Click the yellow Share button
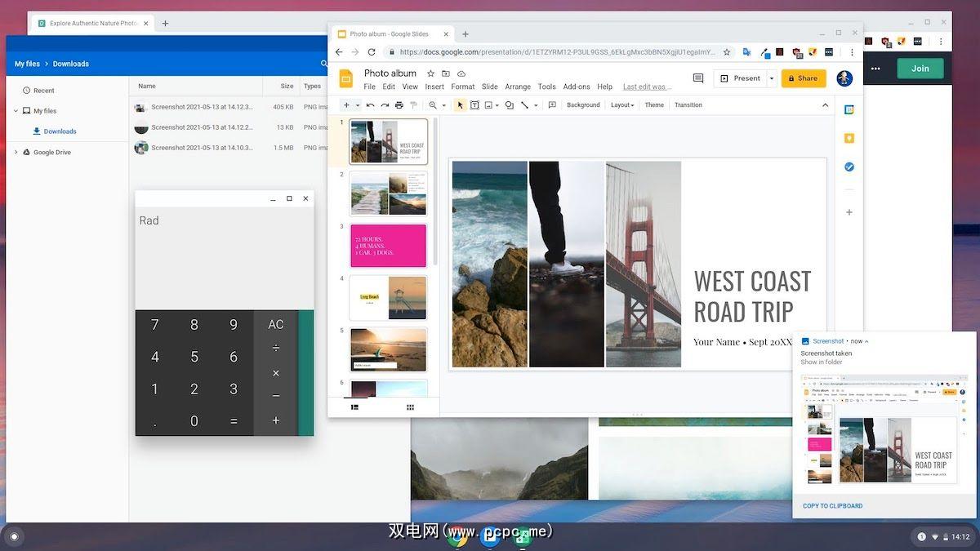Image resolution: width=980 pixels, height=551 pixels. (803, 78)
